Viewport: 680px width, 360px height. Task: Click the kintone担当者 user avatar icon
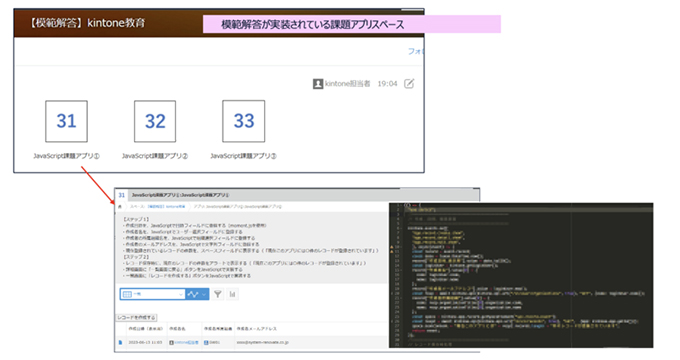(318, 84)
